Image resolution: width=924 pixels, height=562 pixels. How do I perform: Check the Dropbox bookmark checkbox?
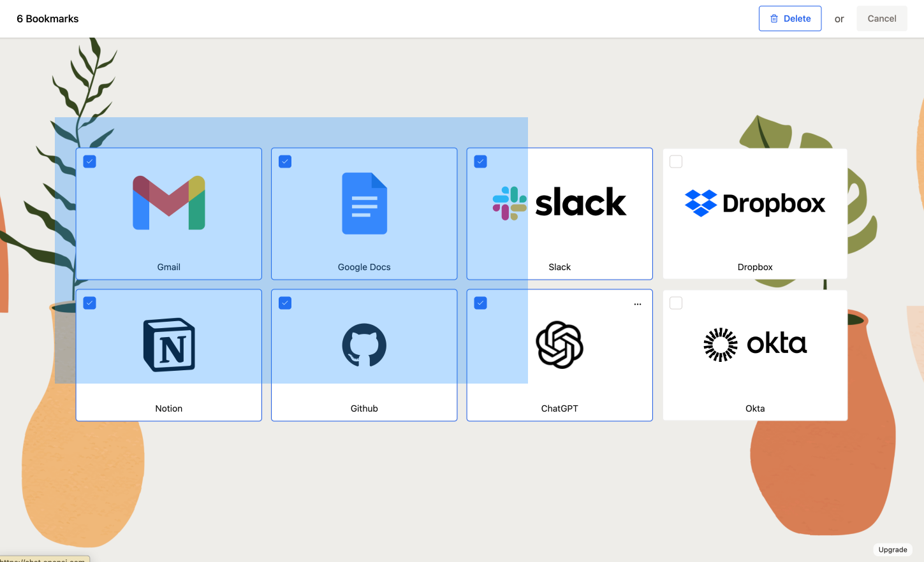[675, 161]
